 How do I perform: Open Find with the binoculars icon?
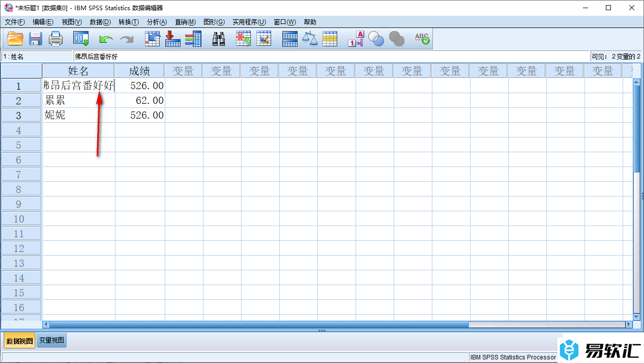point(219,39)
